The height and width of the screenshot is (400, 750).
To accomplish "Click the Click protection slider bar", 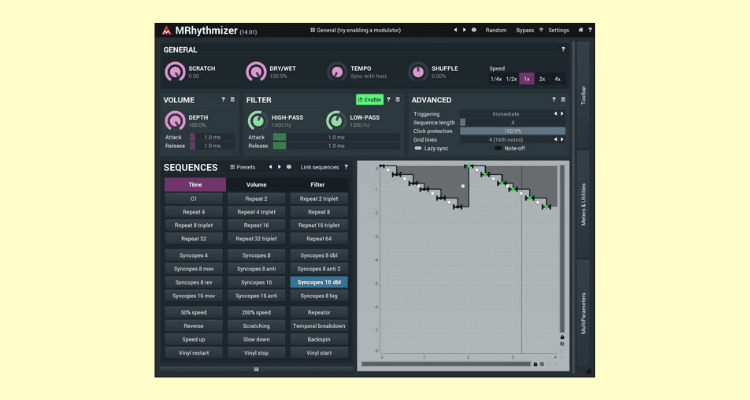I will (512, 131).
